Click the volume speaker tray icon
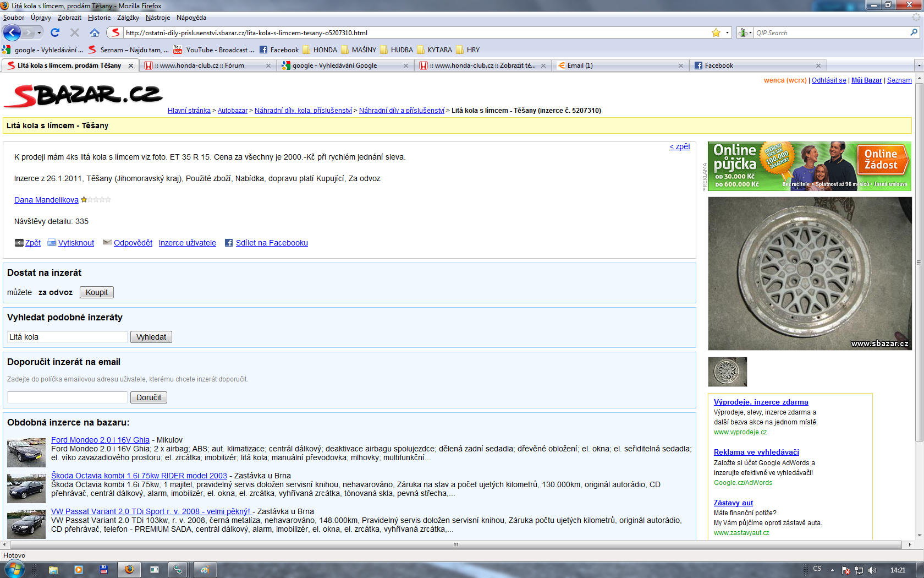The height and width of the screenshot is (578, 924). (x=872, y=570)
